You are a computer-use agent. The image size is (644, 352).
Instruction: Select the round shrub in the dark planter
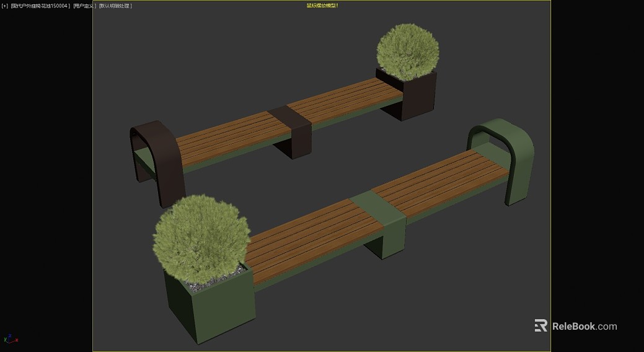(x=408, y=52)
